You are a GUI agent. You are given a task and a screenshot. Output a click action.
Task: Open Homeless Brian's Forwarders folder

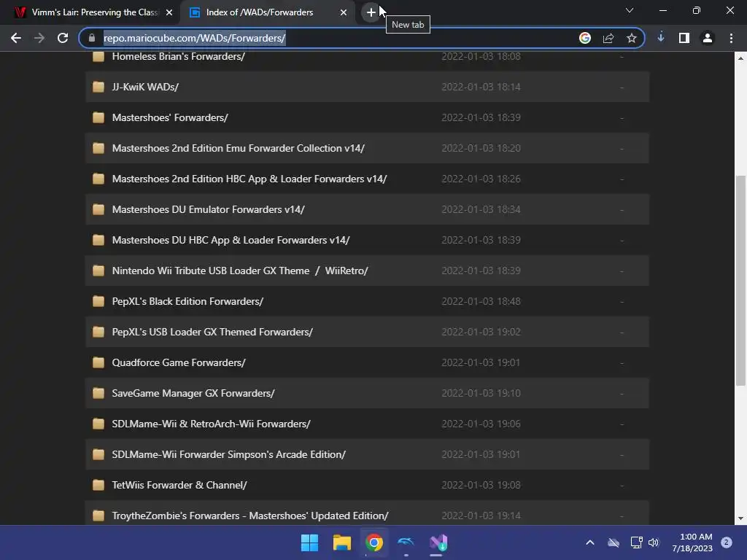(x=178, y=56)
